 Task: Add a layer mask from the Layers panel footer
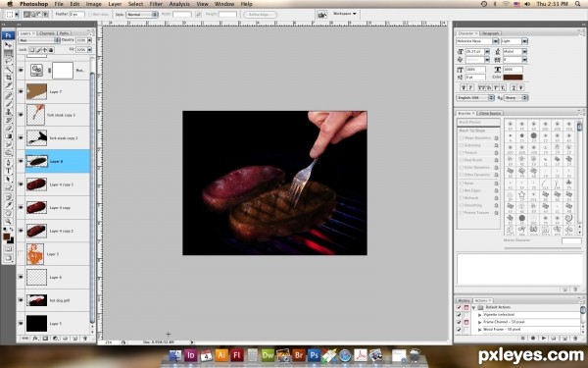(x=45, y=339)
